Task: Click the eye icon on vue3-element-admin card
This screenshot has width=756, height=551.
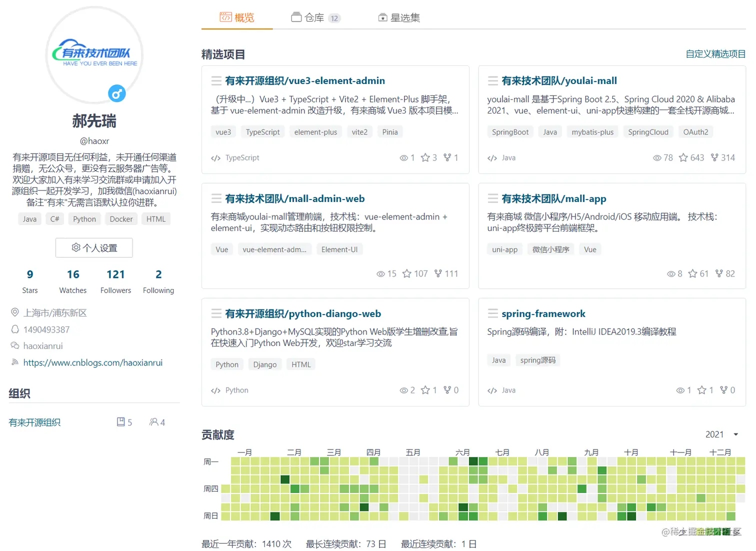Action: click(404, 157)
